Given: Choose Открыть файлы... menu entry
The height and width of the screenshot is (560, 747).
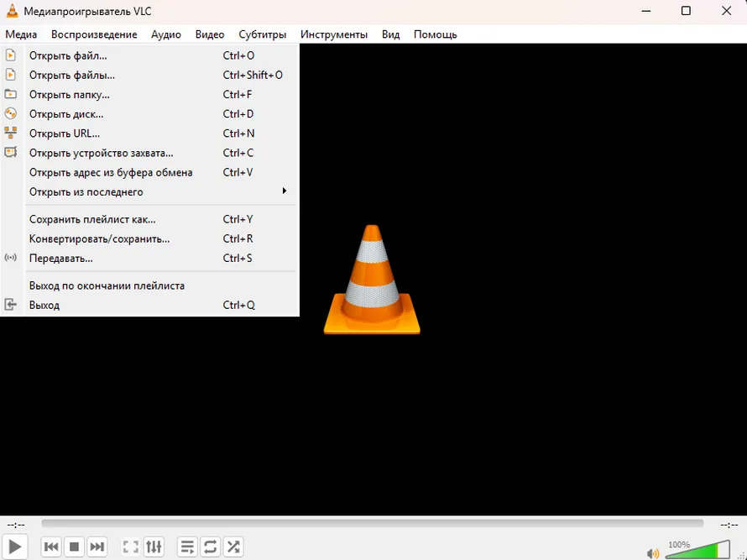Looking at the screenshot, I should click(149, 76).
